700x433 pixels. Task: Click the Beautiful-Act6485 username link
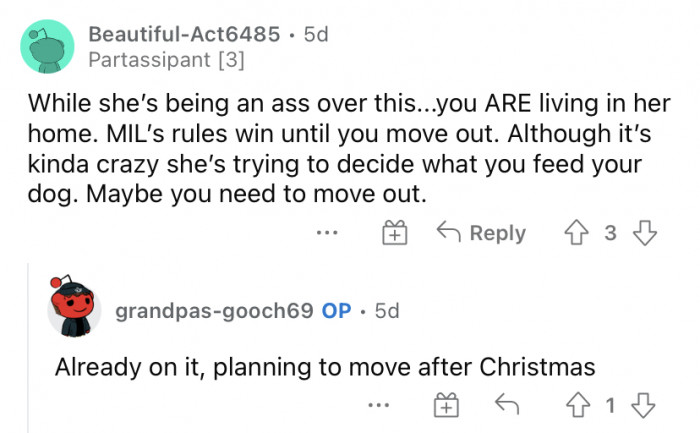183,34
